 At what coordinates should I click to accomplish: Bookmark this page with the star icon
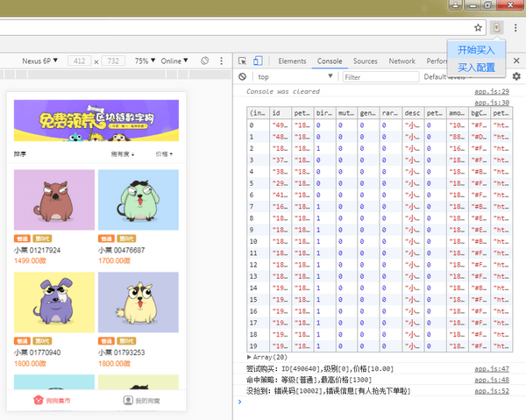[478, 27]
